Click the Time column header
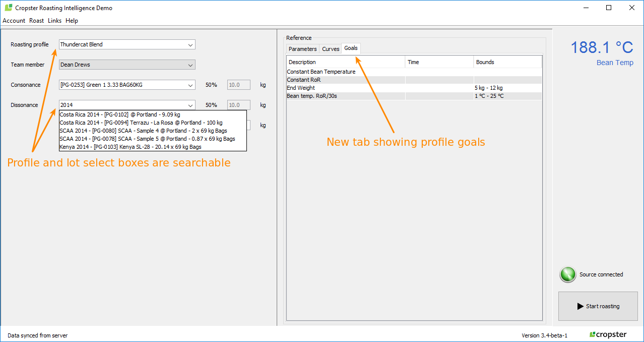 click(x=439, y=62)
